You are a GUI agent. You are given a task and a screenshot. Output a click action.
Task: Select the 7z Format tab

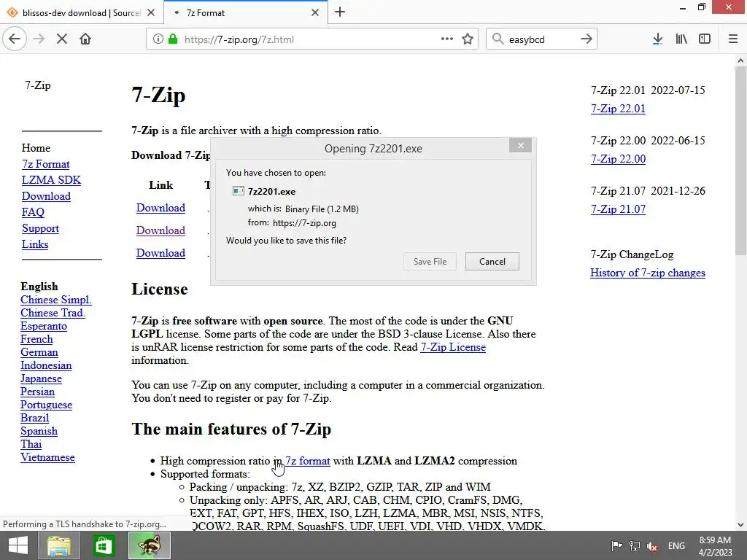pos(246,13)
